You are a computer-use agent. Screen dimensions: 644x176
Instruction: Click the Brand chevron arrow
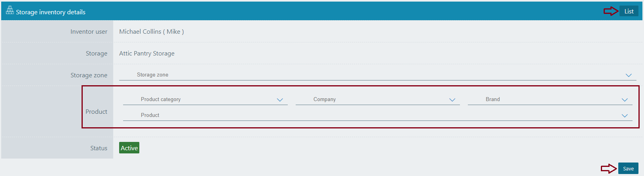625,100
